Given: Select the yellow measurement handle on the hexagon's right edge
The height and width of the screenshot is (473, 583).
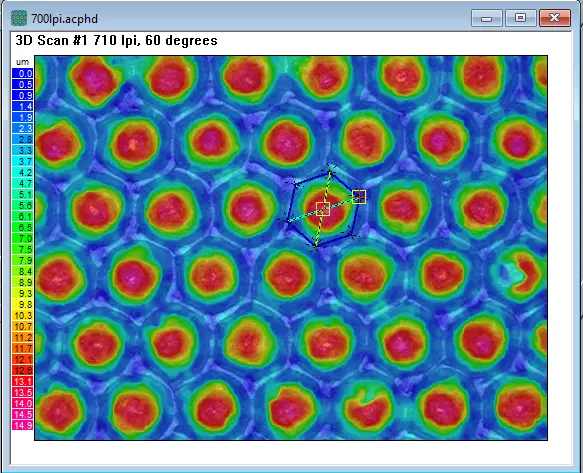Looking at the screenshot, I should (359, 197).
